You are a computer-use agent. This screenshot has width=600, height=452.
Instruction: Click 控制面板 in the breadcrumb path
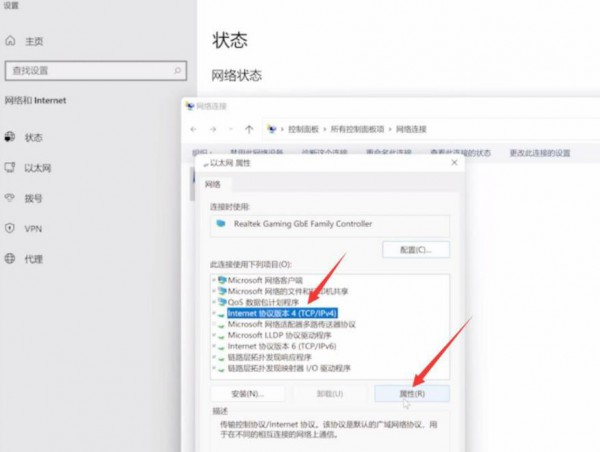point(303,129)
